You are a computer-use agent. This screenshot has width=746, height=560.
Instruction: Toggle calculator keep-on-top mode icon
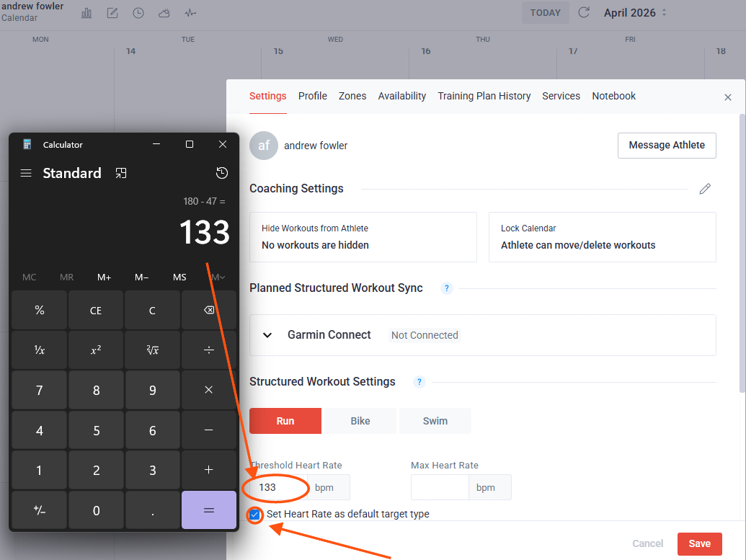pos(121,173)
